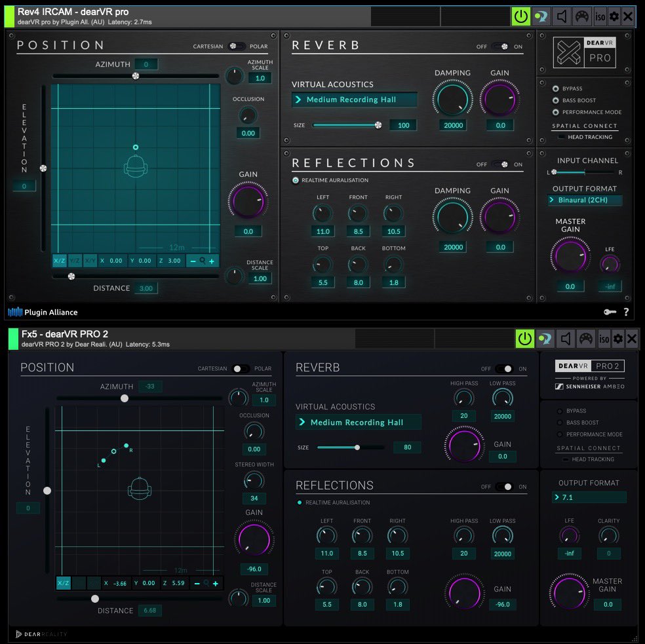Click Distance value field 3.00
Viewport: 645px width, 644px height.
[x=146, y=288]
